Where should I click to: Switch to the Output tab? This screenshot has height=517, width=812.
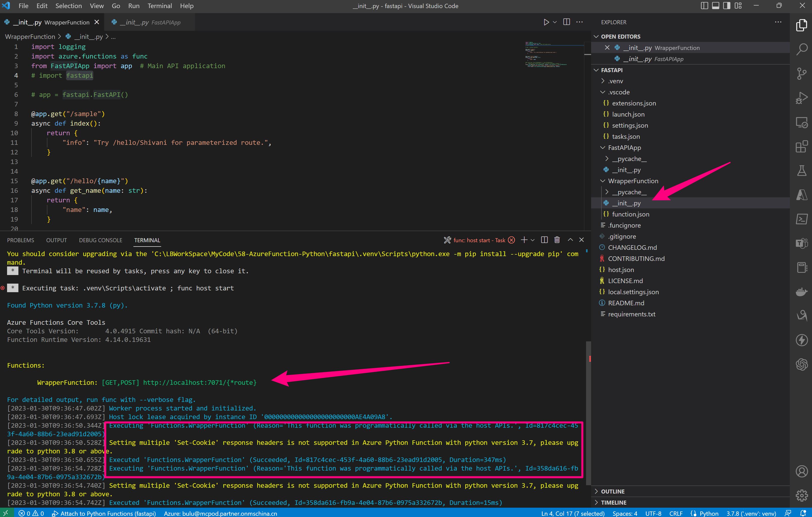pyautogui.click(x=56, y=240)
